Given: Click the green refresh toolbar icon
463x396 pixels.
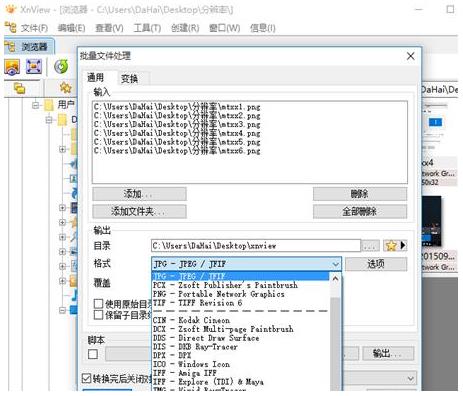Looking at the screenshot, I should (61, 66).
